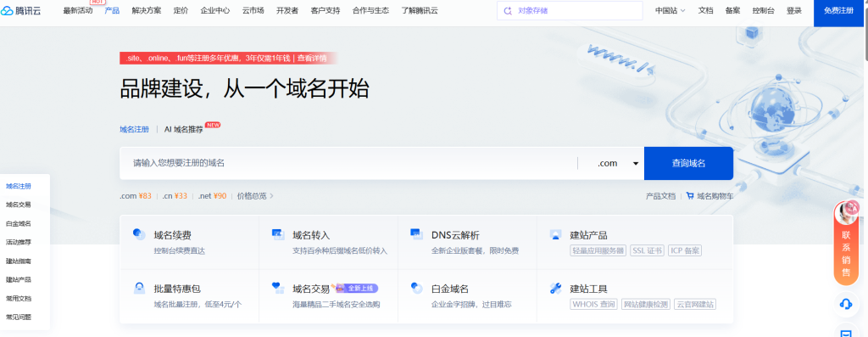Open 价格总览 price overview chevron

[x=272, y=195]
